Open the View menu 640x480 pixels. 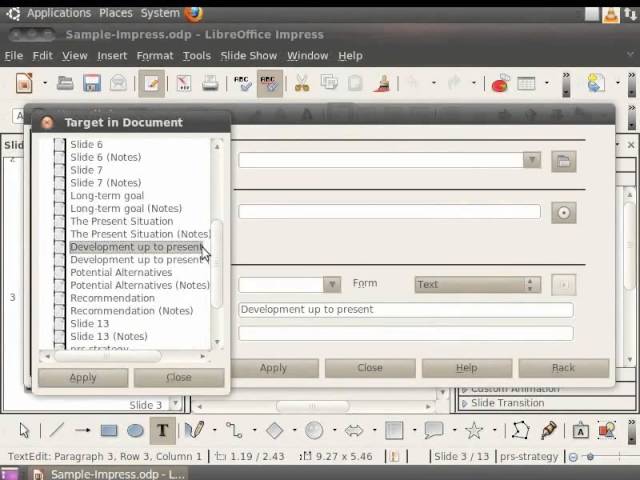pos(75,56)
